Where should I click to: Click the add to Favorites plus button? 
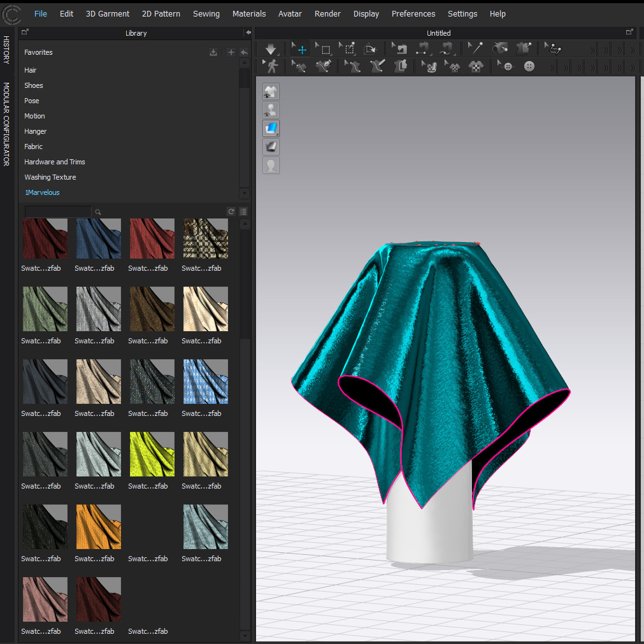point(231,52)
